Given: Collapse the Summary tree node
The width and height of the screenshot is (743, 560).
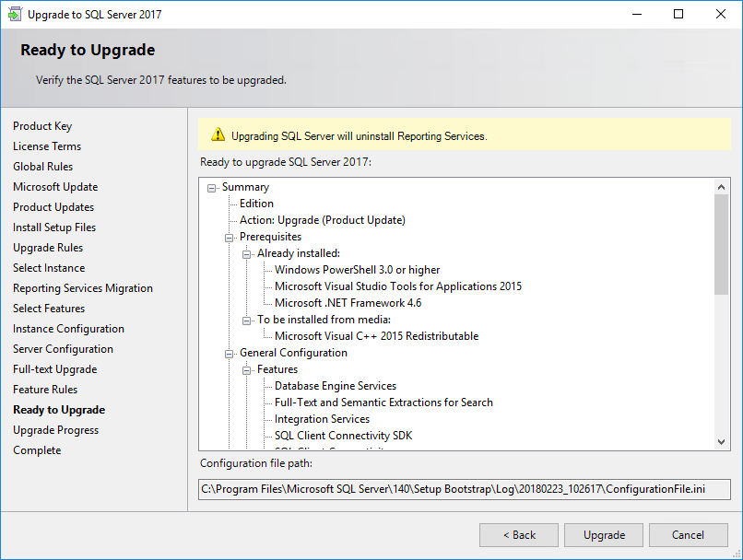Looking at the screenshot, I should click(211, 188).
